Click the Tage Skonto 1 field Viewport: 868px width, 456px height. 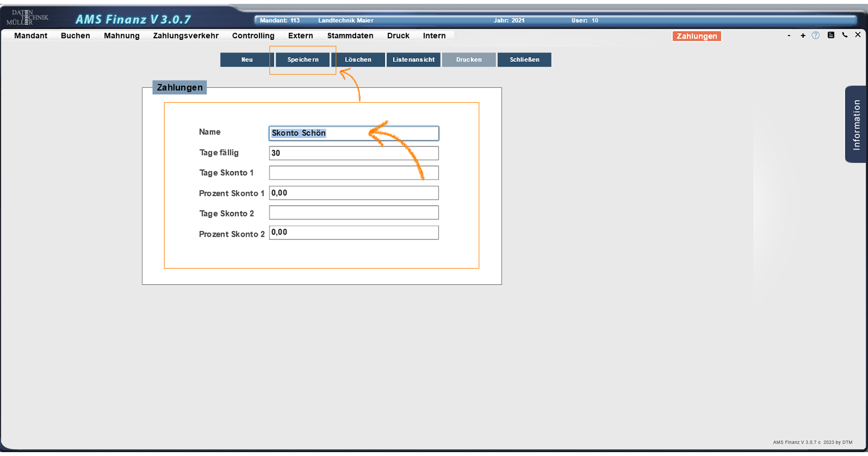pos(353,173)
